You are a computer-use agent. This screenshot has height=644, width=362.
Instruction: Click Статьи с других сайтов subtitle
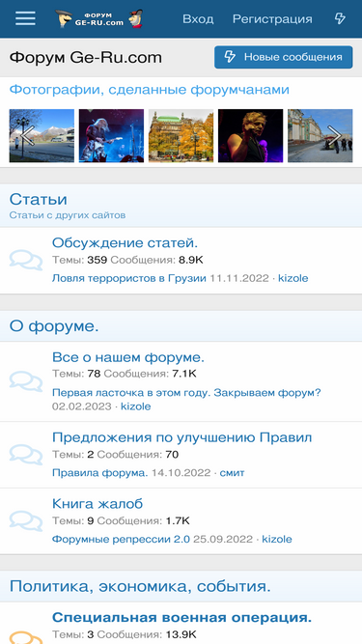(68, 215)
